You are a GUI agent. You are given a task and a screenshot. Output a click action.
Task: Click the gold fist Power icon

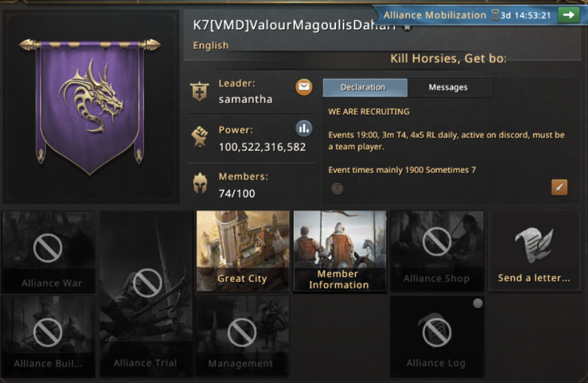[199, 137]
